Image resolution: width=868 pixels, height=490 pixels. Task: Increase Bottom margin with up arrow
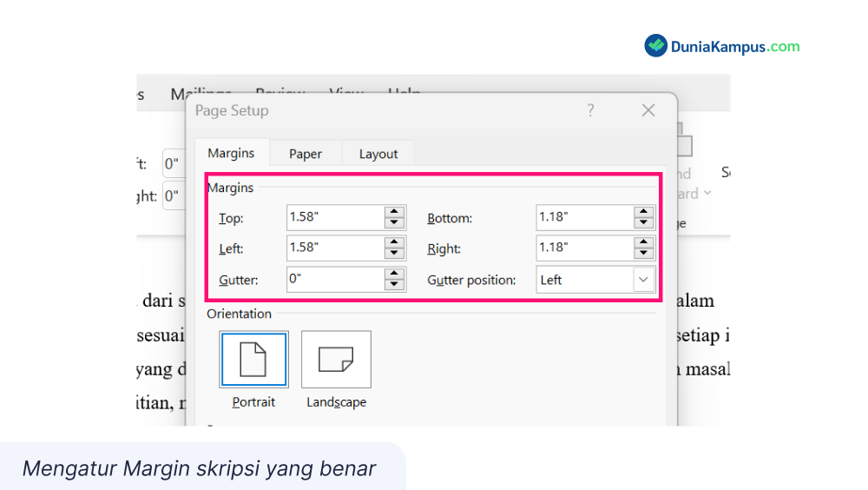pos(643,212)
